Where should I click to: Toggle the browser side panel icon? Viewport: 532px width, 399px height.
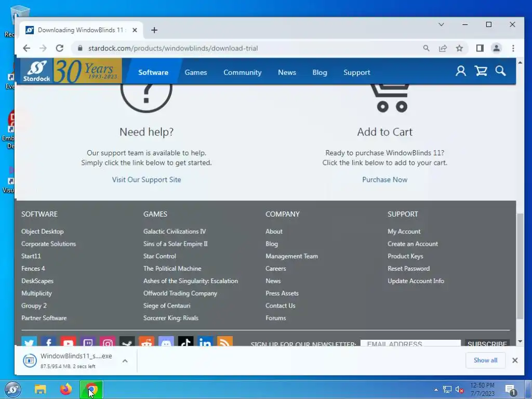tap(480, 48)
